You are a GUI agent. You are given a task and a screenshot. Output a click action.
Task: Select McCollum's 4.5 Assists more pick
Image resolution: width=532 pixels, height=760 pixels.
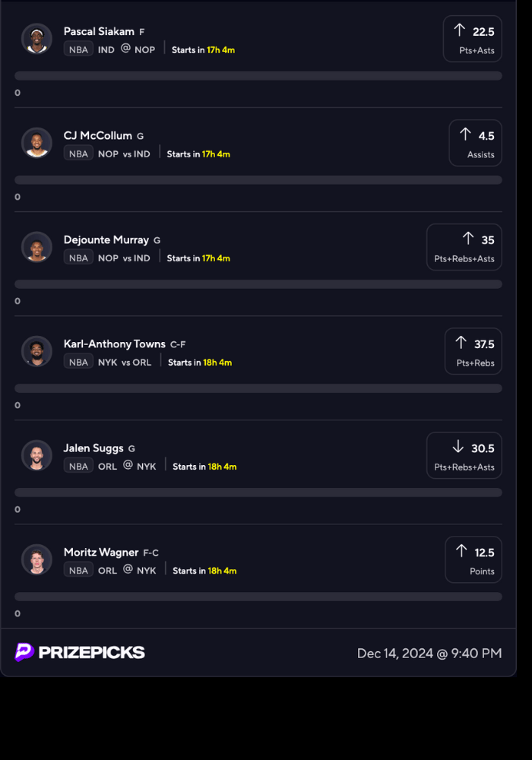point(475,143)
